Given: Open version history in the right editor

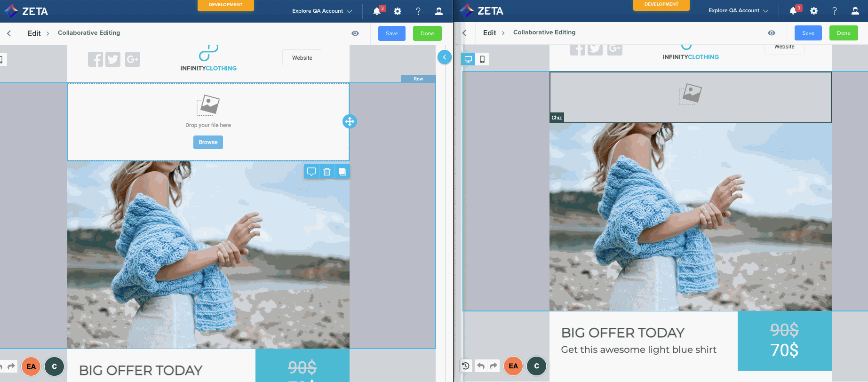Looking at the screenshot, I should pyautogui.click(x=466, y=366).
